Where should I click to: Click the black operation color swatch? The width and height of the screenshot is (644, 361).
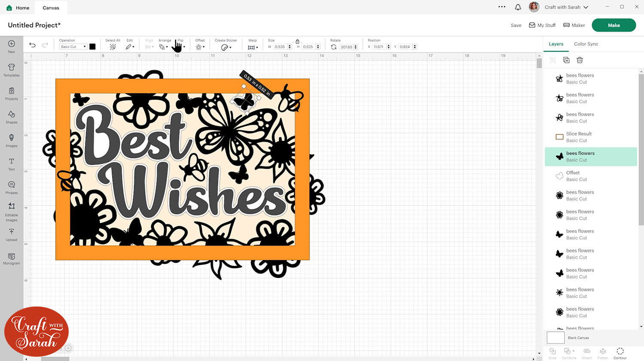coord(92,47)
